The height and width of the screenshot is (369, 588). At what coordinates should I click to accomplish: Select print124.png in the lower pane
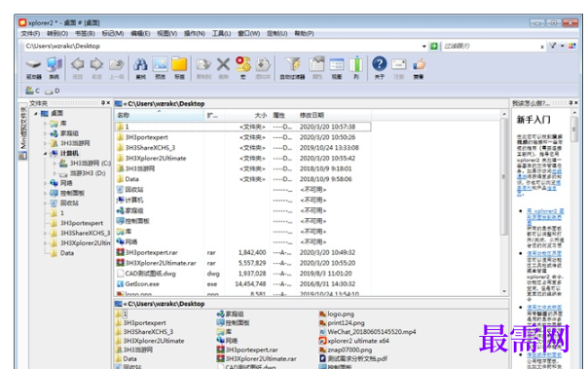pos(346,323)
